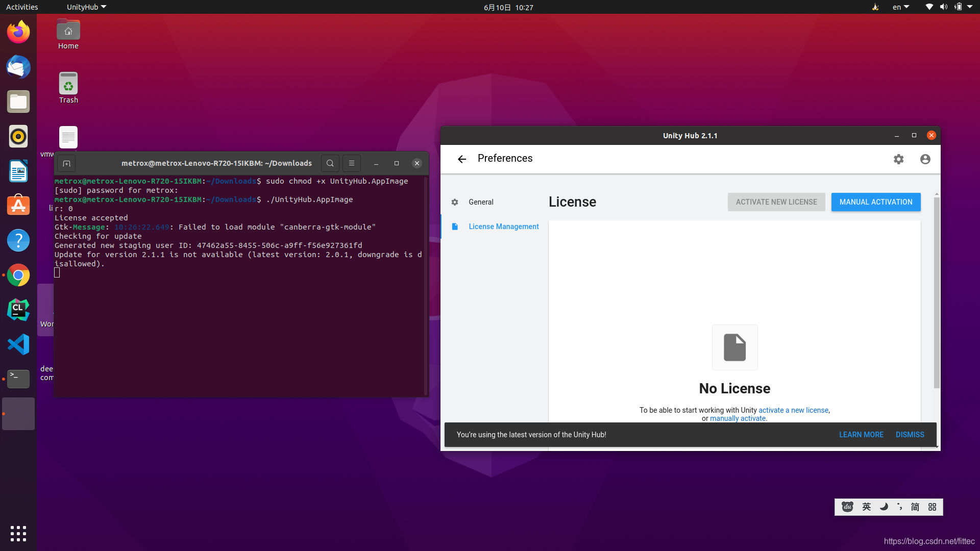This screenshot has width=980, height=551.
Task: Toggle the 英 Chinese/English input mode
Action: (x=867, y=507)
